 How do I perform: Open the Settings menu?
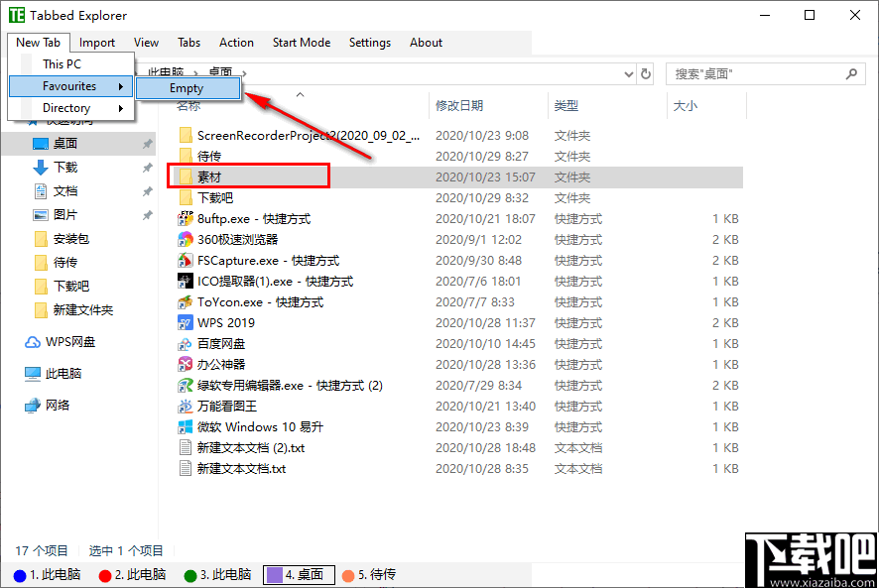click(369, 43)
